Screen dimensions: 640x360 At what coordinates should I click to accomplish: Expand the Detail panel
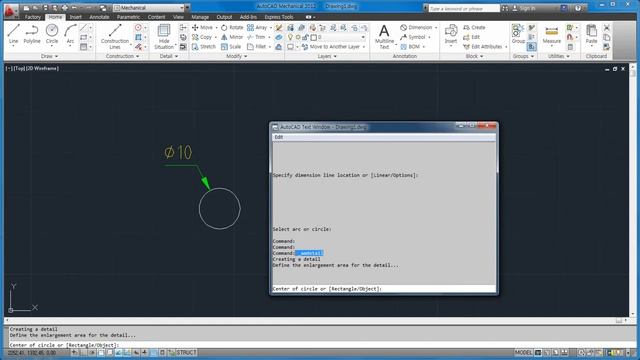[168, 56]
